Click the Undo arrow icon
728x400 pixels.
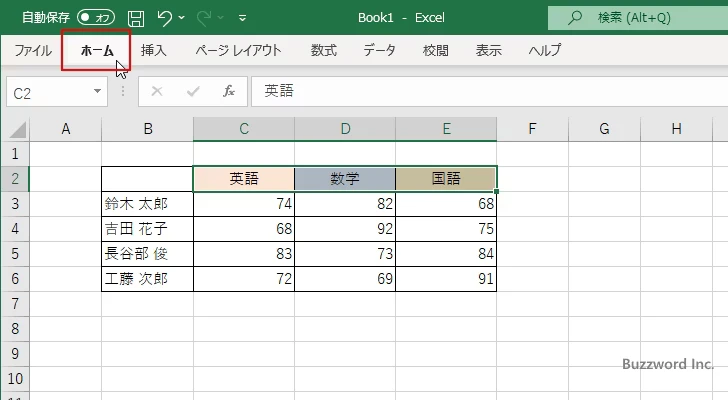click(164, 18)
